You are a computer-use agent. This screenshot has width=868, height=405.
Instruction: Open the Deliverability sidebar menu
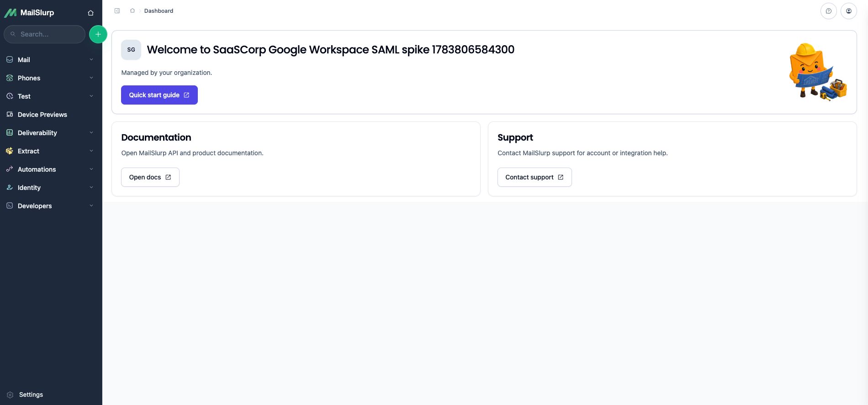click(51, 133)
